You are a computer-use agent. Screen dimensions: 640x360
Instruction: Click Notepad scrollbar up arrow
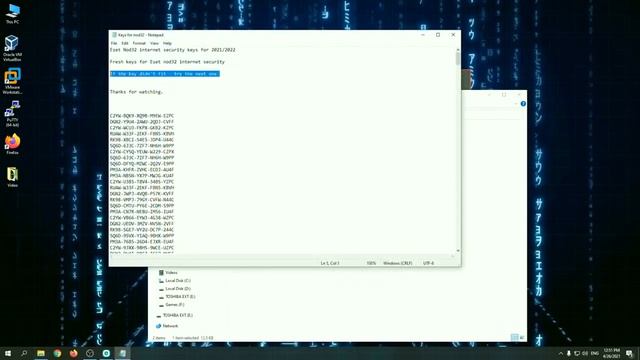tap(458, 50)
